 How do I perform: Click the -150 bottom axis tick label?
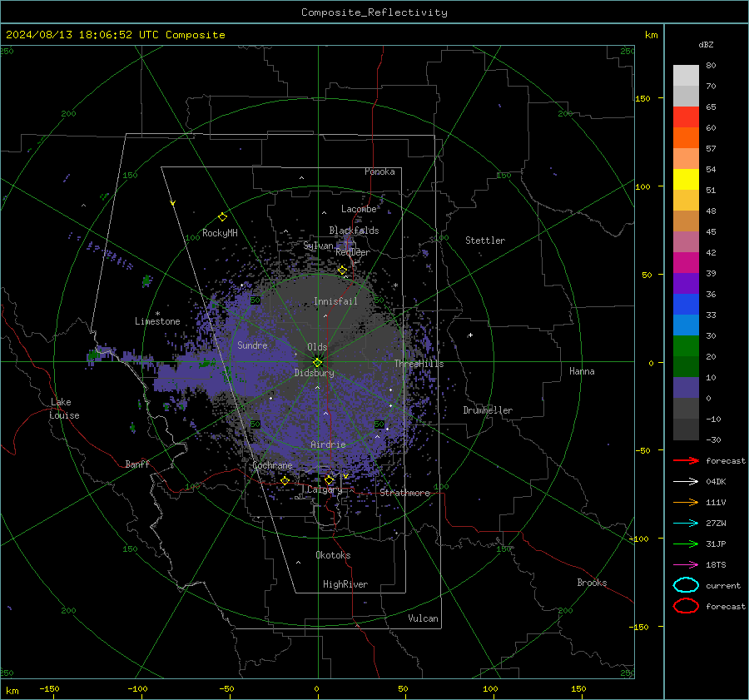[49, 688]
